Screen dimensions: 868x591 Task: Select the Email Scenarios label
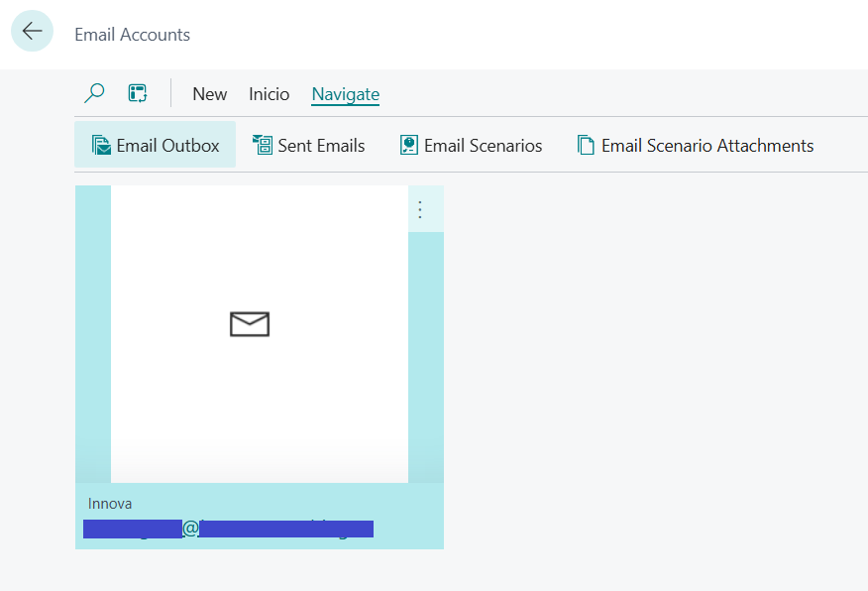coord(483,146)
